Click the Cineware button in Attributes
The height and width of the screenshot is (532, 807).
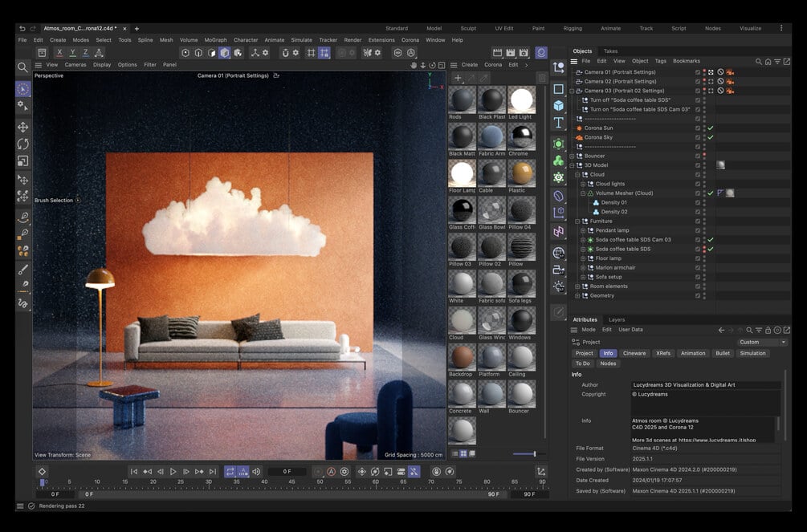point(634,353)
